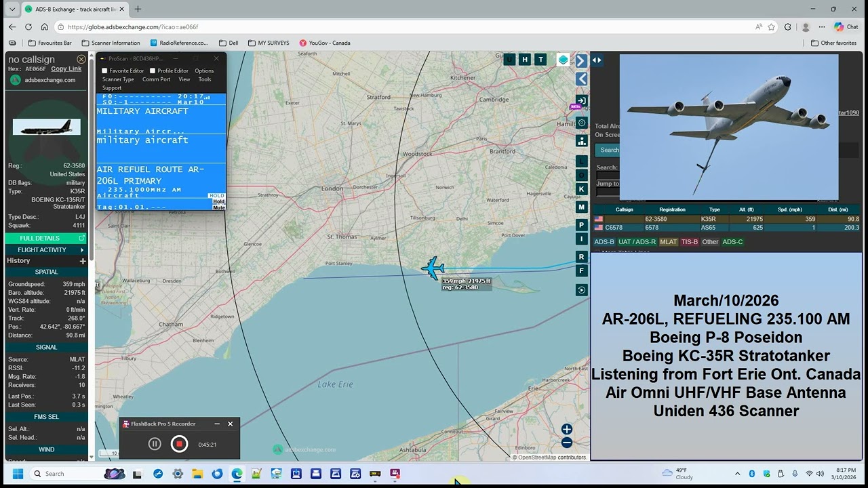The image size is (868, 488).
Task: Click the Hold button in ProScan
Action: coord(218,201)
